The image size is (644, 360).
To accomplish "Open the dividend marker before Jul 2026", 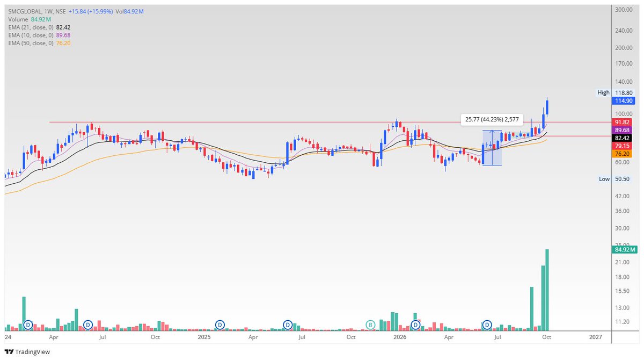I will pos(487,325).
